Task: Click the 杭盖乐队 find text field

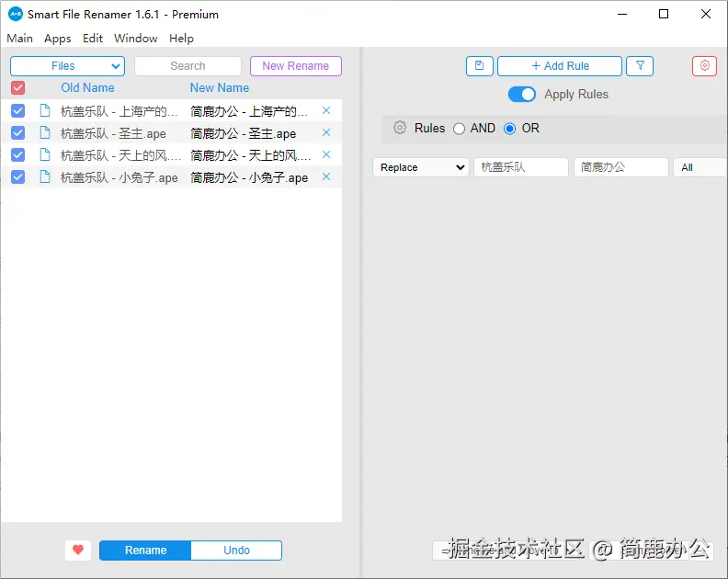Action: [x=521, y=167]
